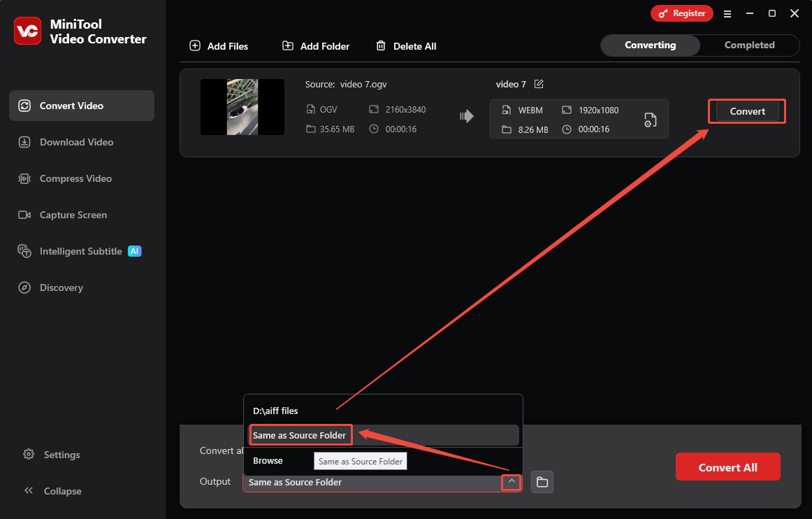Switch to the Completed tab
This screenshot has width=812, height=519.
(x=749, y=45)
